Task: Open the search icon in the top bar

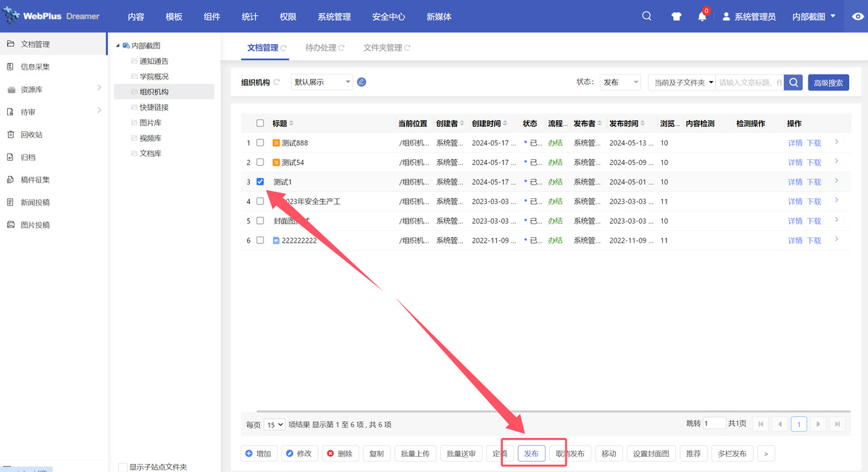Action: point(646,16)
